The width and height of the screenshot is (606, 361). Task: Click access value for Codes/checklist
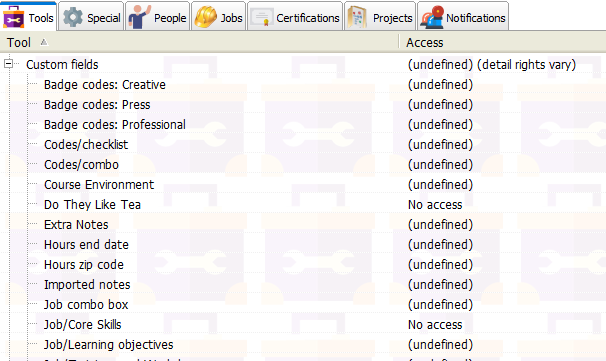[x=440, y=145]
